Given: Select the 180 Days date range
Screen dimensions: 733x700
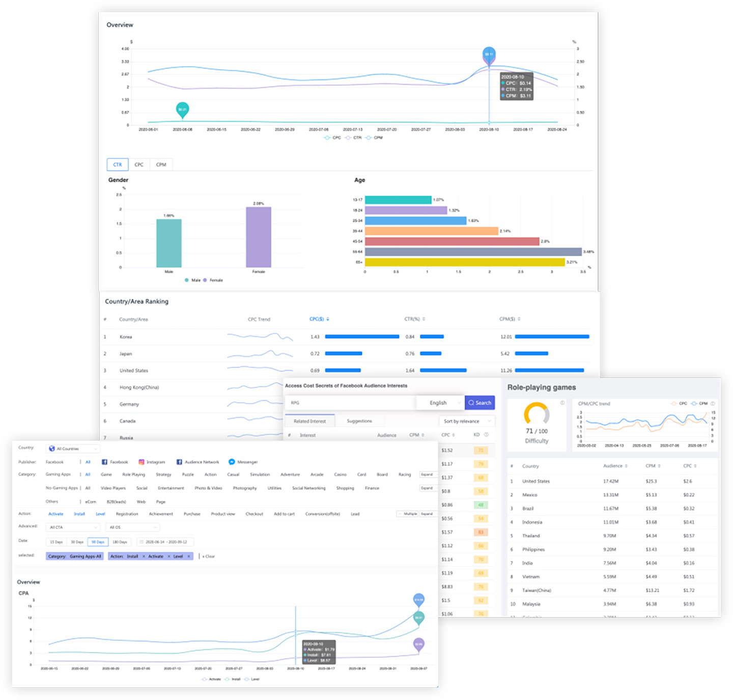Looking at the screenshot, I should [x=120, y=542].
